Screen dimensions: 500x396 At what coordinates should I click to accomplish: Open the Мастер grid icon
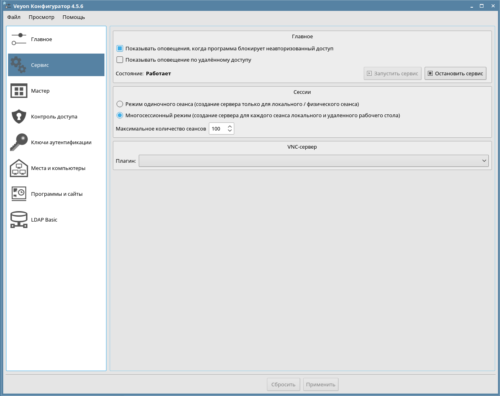coord(19,91)
